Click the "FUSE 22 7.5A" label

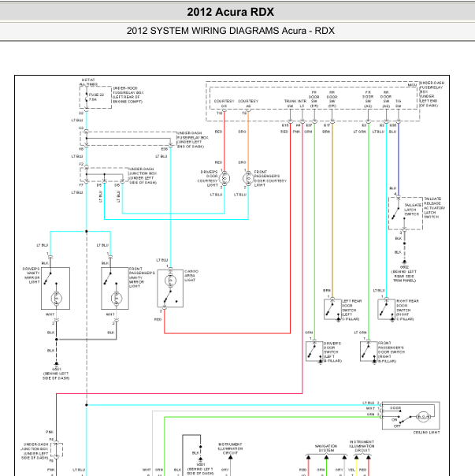click(96, 97)
